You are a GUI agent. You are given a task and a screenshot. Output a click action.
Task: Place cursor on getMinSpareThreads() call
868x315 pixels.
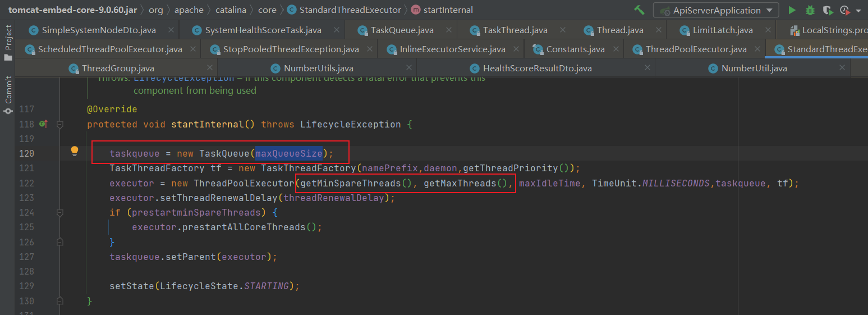(x=356, y=183)
